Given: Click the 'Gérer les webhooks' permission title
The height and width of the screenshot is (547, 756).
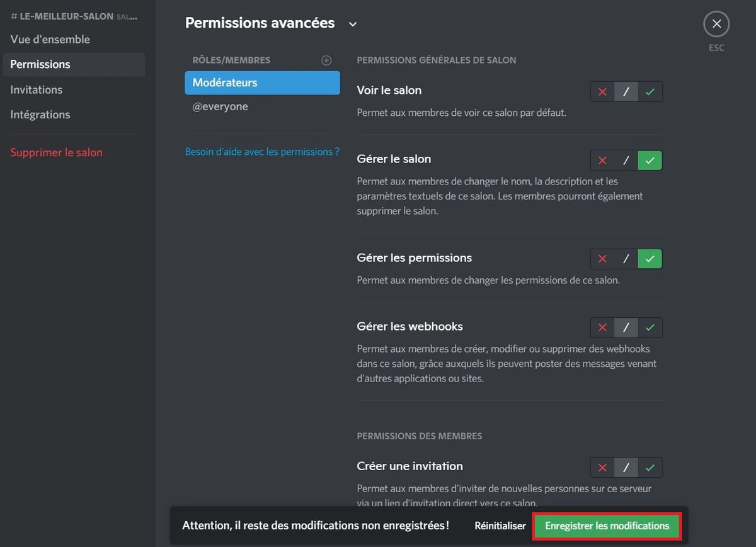Looking at the screenshot, I should 409,326.
